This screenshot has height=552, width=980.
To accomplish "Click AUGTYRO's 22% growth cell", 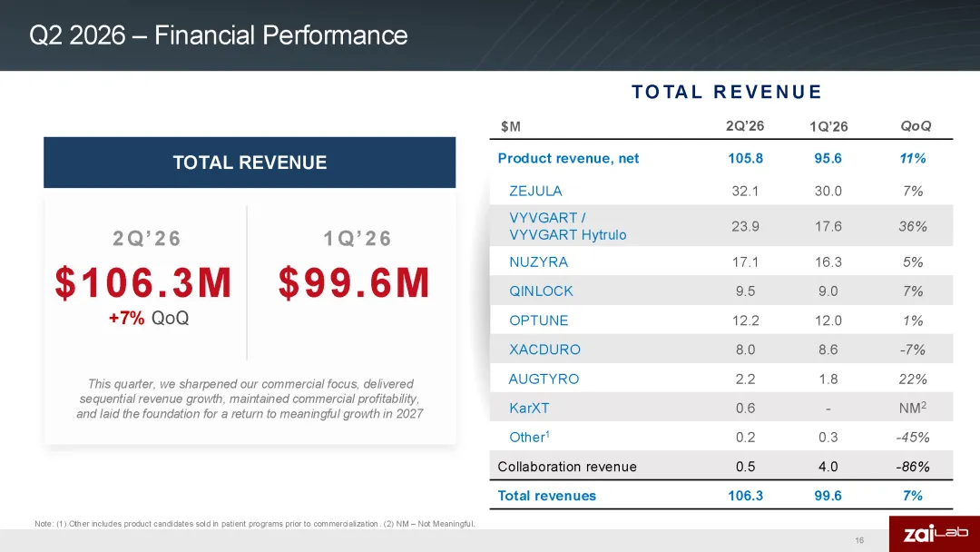I will point(913,379).
